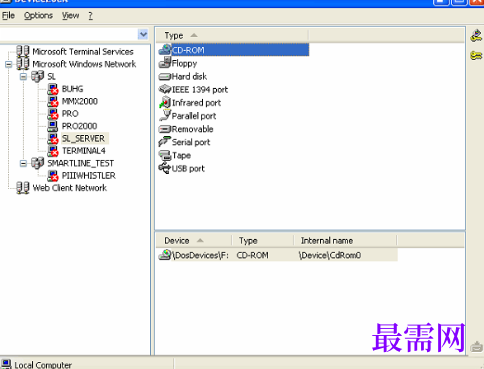Open the Options menu
The image size is (484, 369).
(38, 16)
